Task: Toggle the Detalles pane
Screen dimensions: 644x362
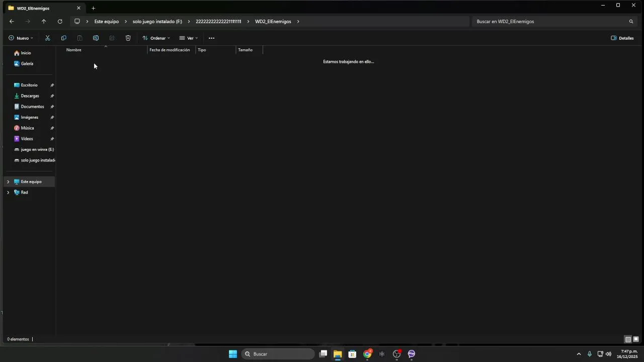Action: [x=622, y=38]
